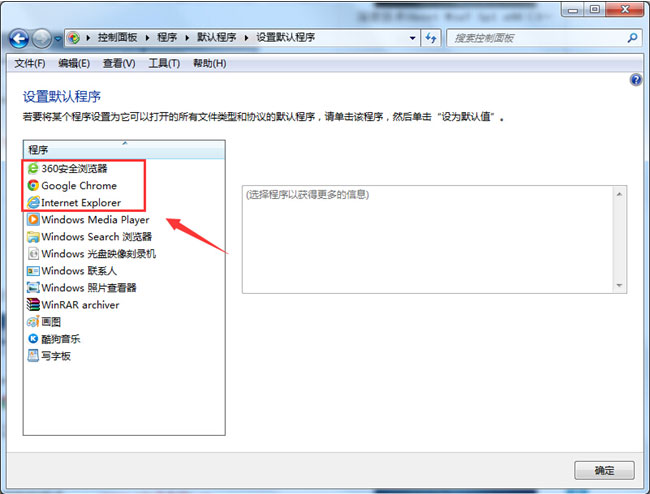650x494 pixels.
Task: Click the Windows Media Player icon
Action: [33, 219]
